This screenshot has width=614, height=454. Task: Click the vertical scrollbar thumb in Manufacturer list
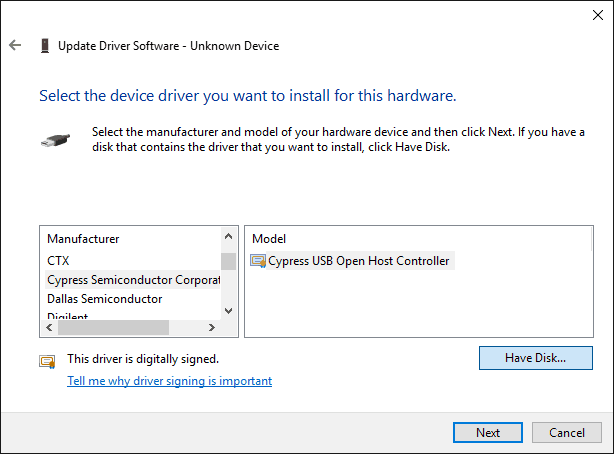228,261
